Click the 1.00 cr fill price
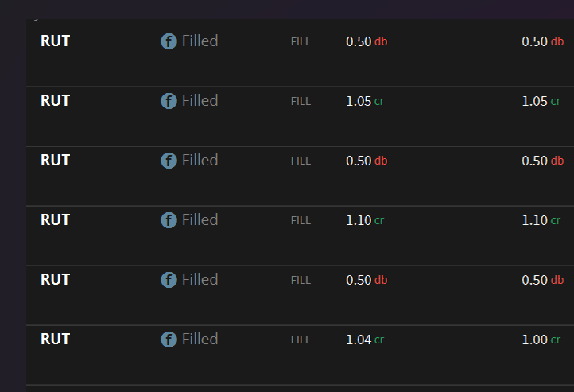This screenshot has width=574, height=392. [541, 340]
